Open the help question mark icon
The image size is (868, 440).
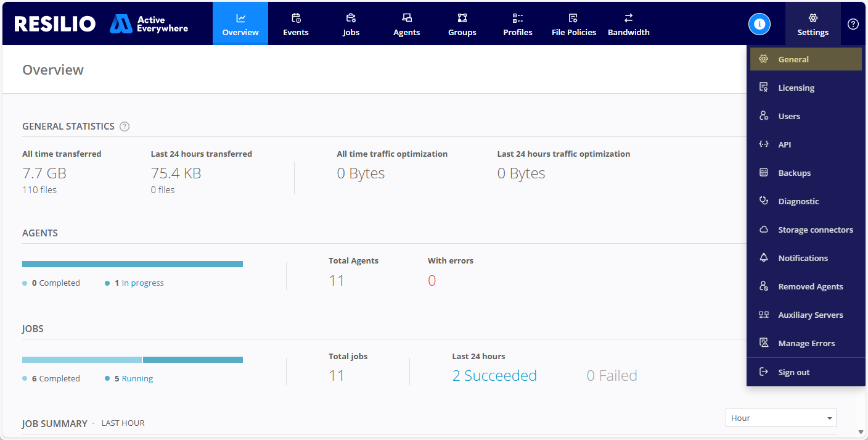(853, 24)
